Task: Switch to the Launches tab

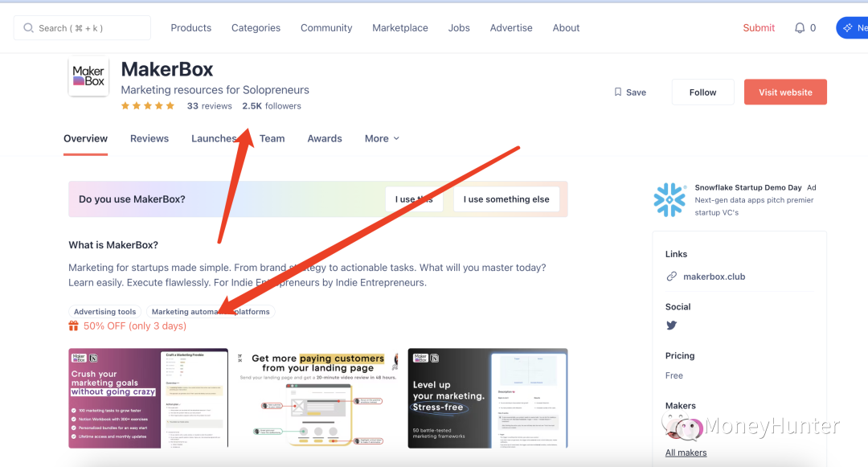Action: (215, 138)
